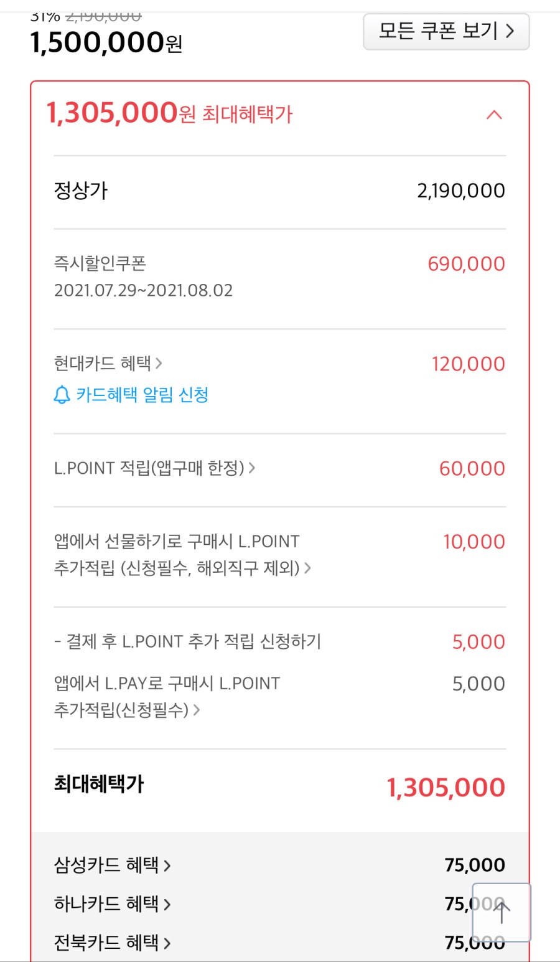Open 현대카드 혜택 details
The image size is (560, 962).
pos(108,363)
